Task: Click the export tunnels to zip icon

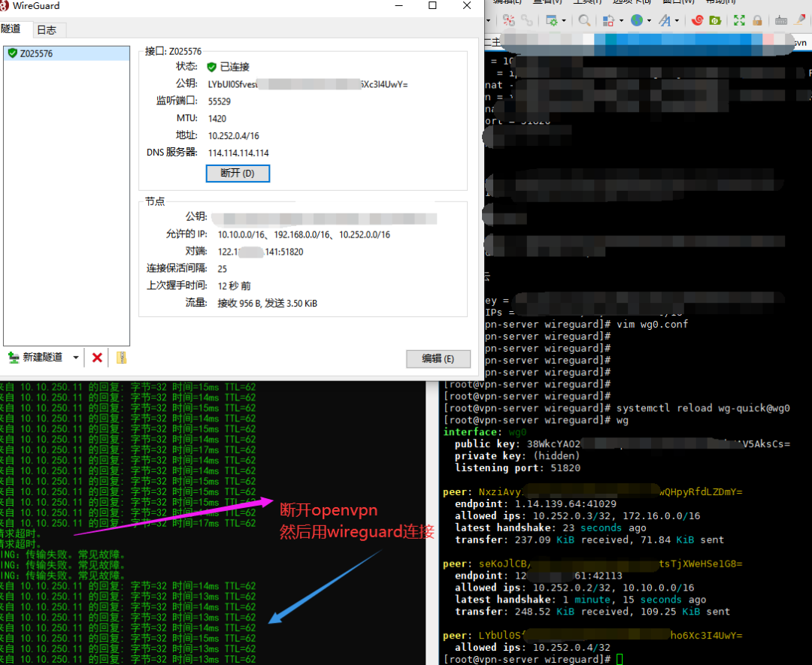Action: [121, 358]
